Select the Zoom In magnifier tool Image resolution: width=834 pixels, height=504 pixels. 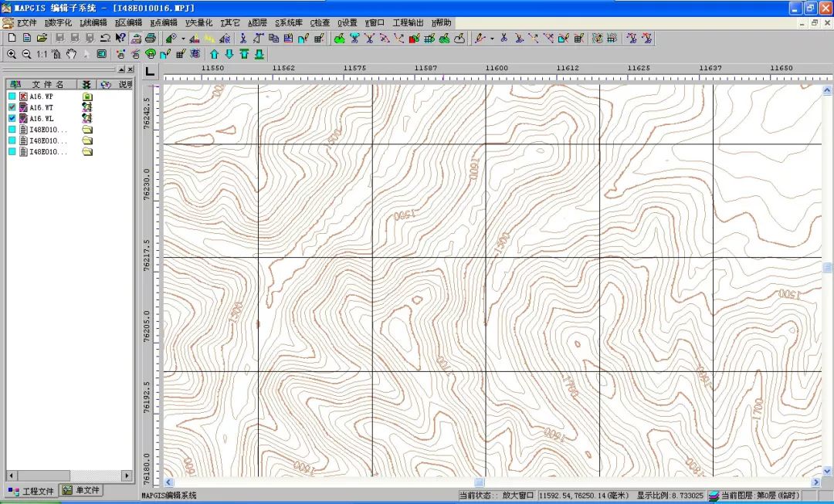tap(11, 54)
